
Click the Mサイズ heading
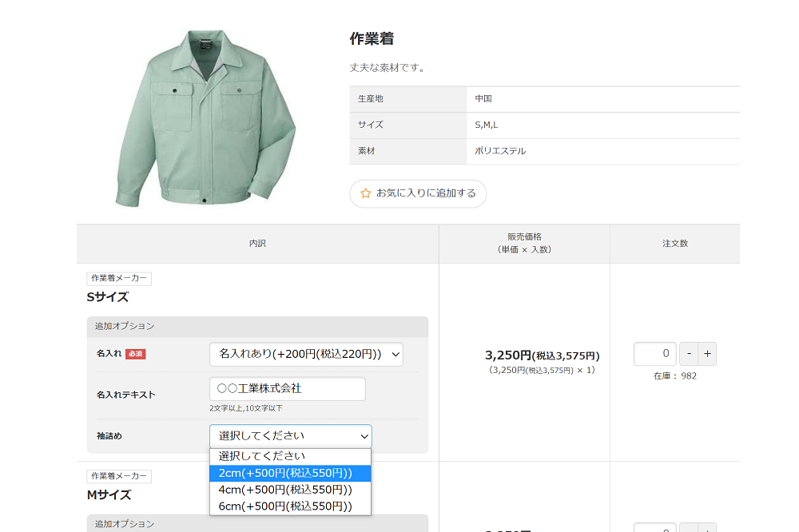[109, 494]
